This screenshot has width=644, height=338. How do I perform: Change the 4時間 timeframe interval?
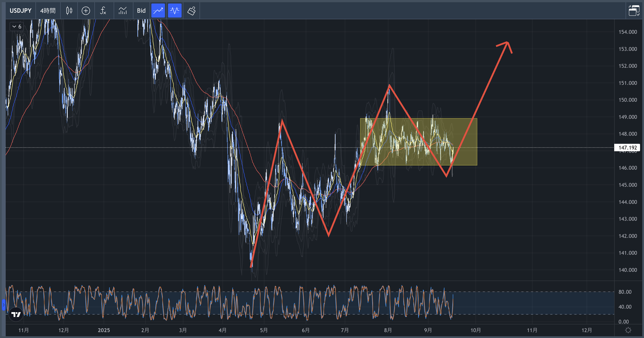pos(48,11)
